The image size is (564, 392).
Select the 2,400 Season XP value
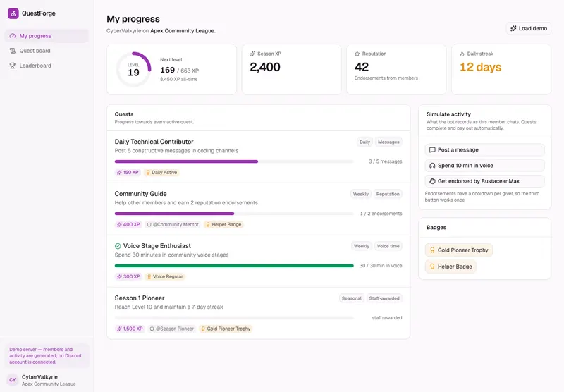[265, 67]
